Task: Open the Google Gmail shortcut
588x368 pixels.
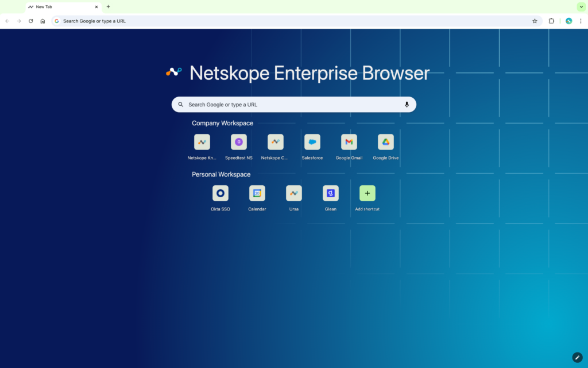Action: tap(349, 143)
